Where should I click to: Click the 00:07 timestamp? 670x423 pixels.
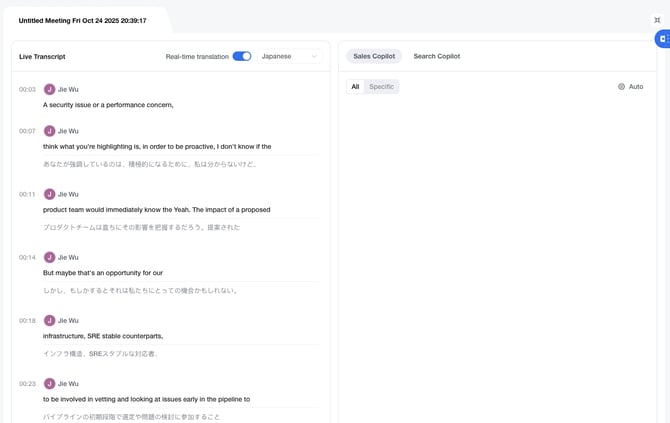click(x=27, y=131)
